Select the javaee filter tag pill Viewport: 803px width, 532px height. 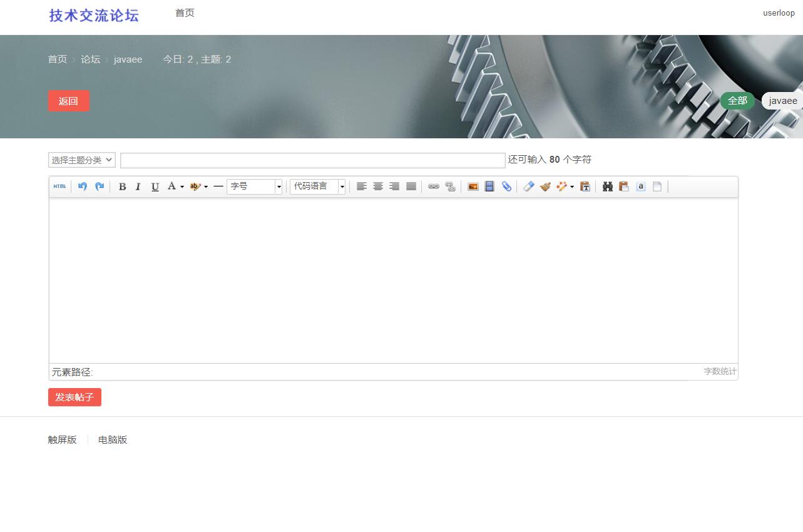782,101
